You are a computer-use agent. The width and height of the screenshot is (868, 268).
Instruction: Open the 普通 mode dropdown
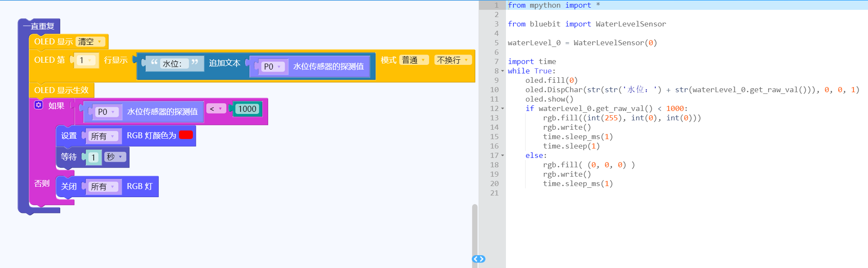tap(414, 60)
